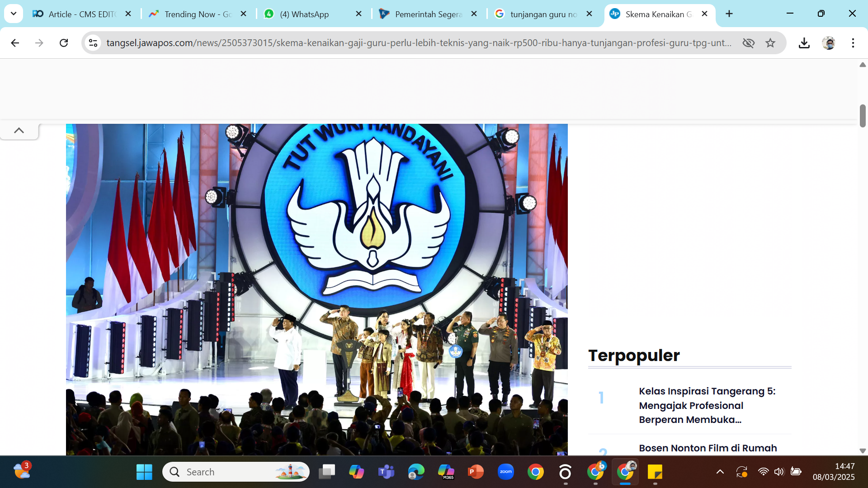Screen dimensions: 868x488
Task: Close the Pemerintah Segera tab
Action: point(474,14)
